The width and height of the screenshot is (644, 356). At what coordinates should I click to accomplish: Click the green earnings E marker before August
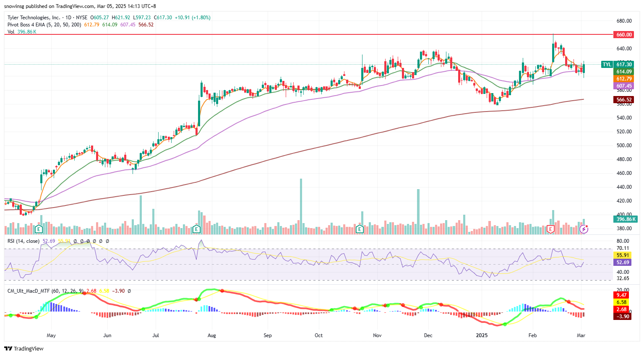click(196, 229)
